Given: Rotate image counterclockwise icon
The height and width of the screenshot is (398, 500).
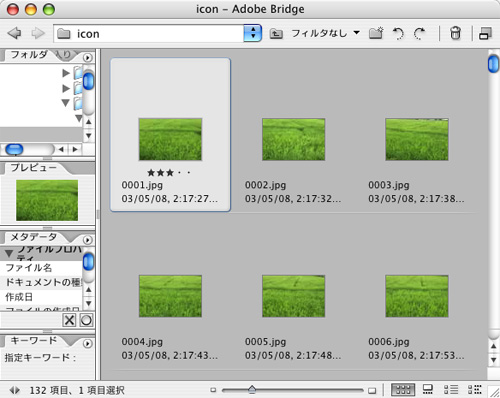Looking at the screenshot, I should point(398,33).
